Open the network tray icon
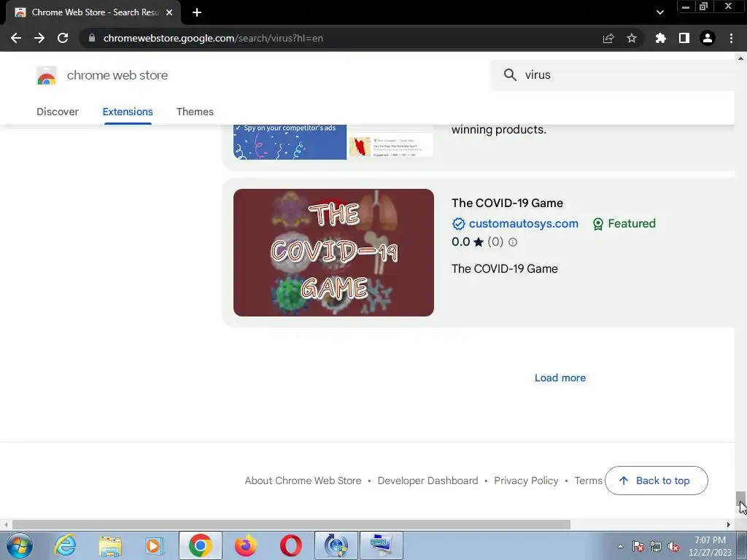 click(x=656, y=546)
